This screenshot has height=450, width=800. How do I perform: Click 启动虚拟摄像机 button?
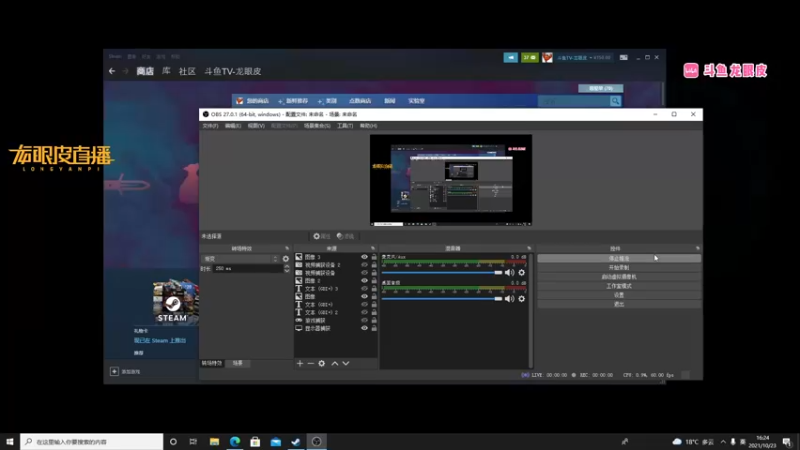(619, 277)
